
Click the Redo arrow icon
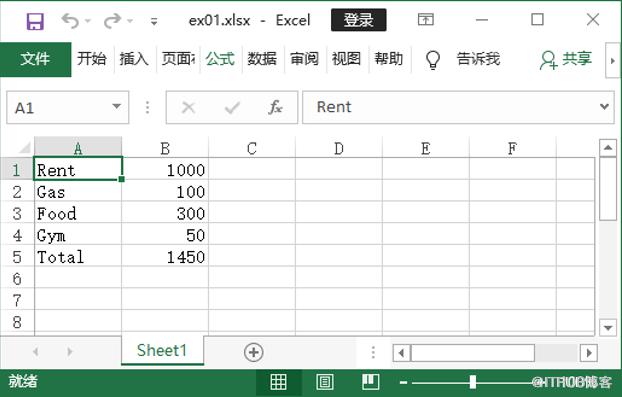pos(112,21)
